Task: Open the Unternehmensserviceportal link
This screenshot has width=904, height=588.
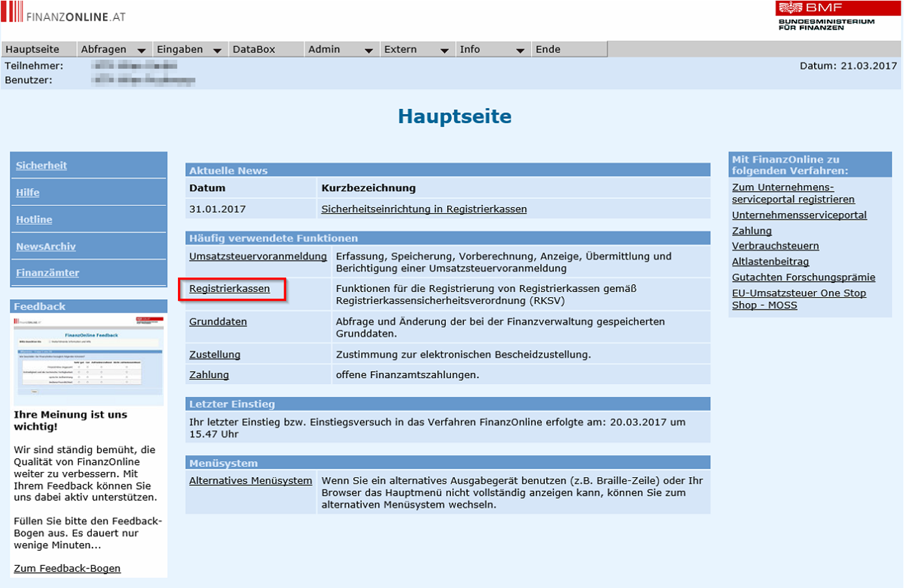Action: click(799, 215)
